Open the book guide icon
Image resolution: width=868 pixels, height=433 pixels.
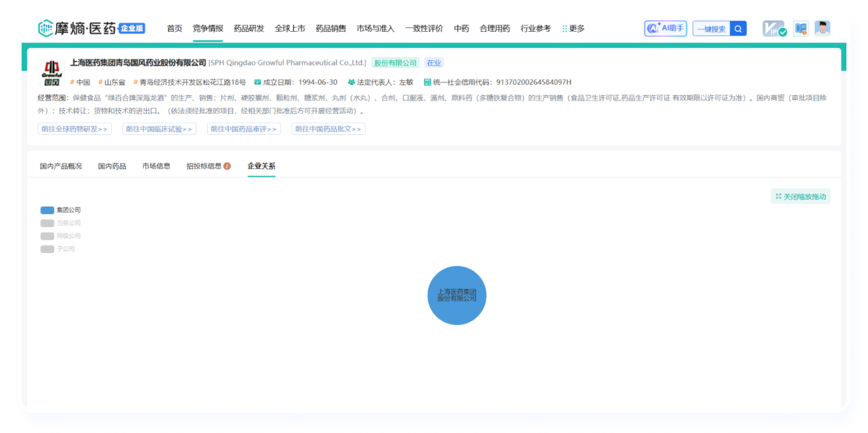(801, 29)
